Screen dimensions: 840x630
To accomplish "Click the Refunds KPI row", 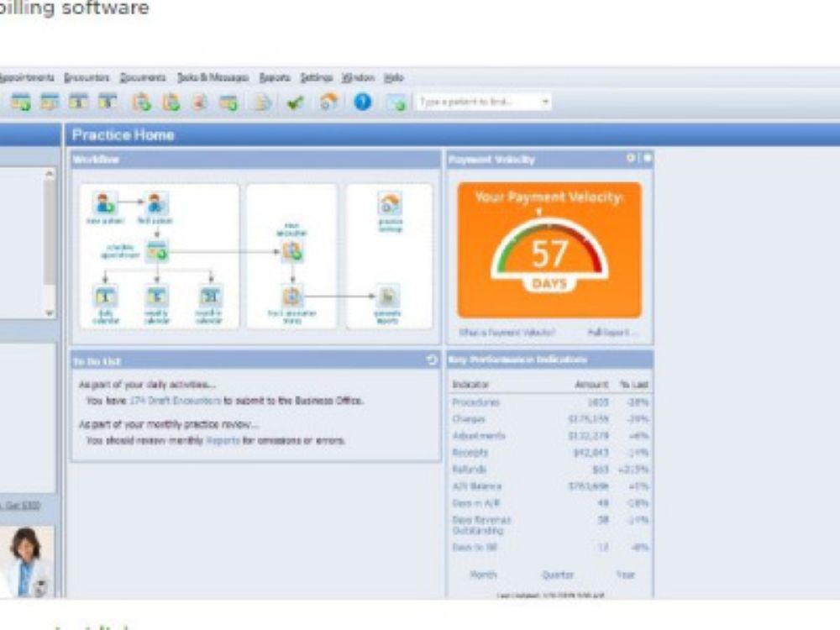I will [549, 470].
